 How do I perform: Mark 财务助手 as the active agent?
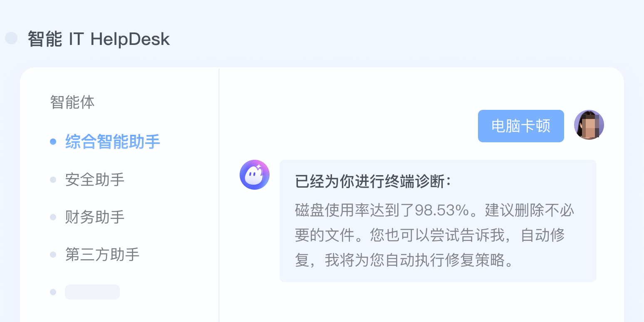[94, 217]
